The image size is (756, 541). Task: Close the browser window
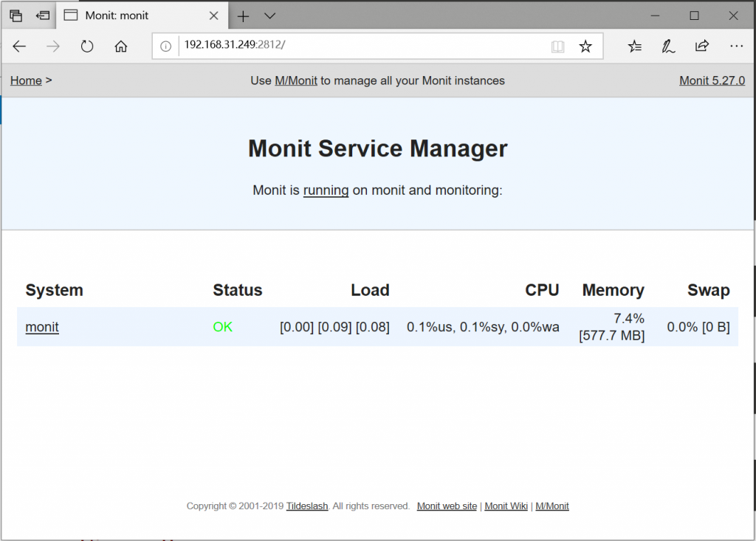(733, 15)
